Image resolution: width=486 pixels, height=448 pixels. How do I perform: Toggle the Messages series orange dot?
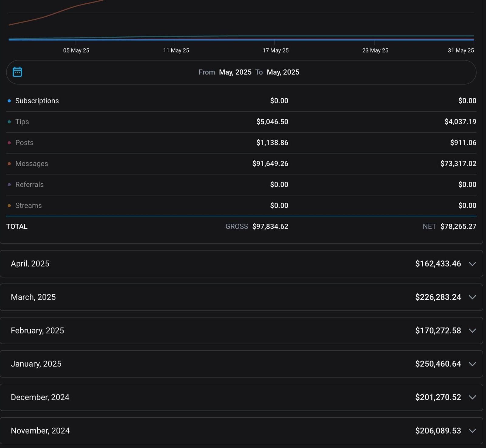[x=9, y=164]
